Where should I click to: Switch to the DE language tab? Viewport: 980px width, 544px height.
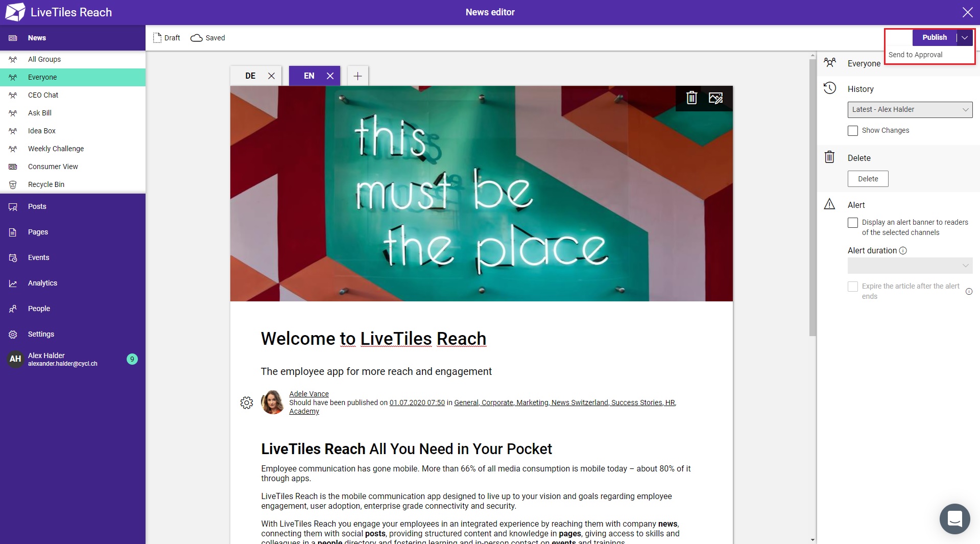(250, 76)
